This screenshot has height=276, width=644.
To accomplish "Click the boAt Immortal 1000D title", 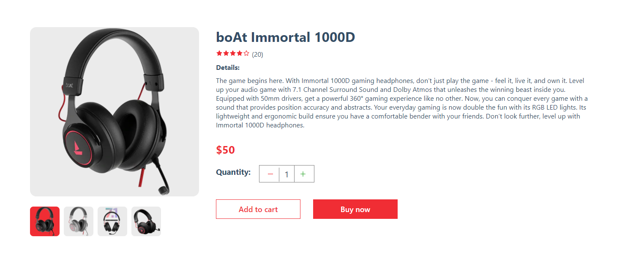I will pyautogui.click(x=285, y=37).
